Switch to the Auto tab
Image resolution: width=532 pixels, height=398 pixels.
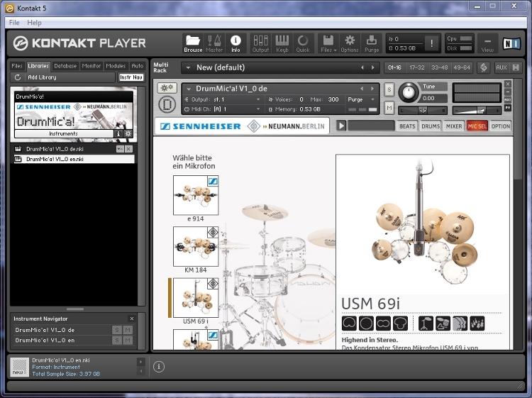138,66
